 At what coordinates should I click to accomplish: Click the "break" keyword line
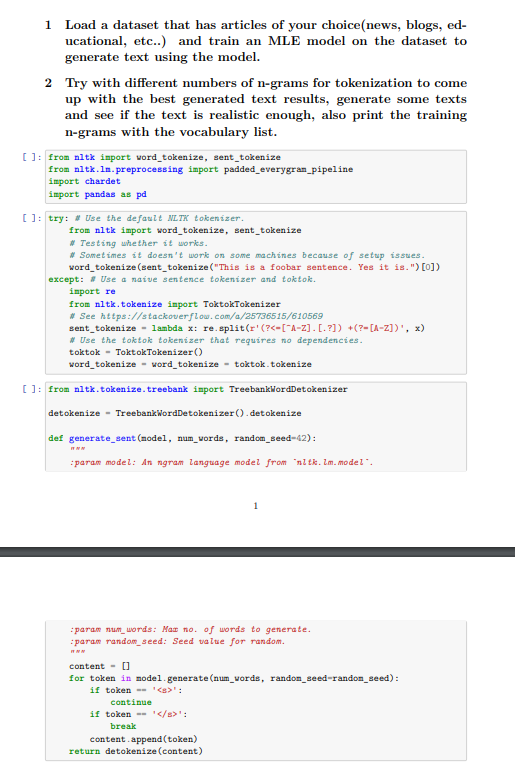(x=123, y=726)
